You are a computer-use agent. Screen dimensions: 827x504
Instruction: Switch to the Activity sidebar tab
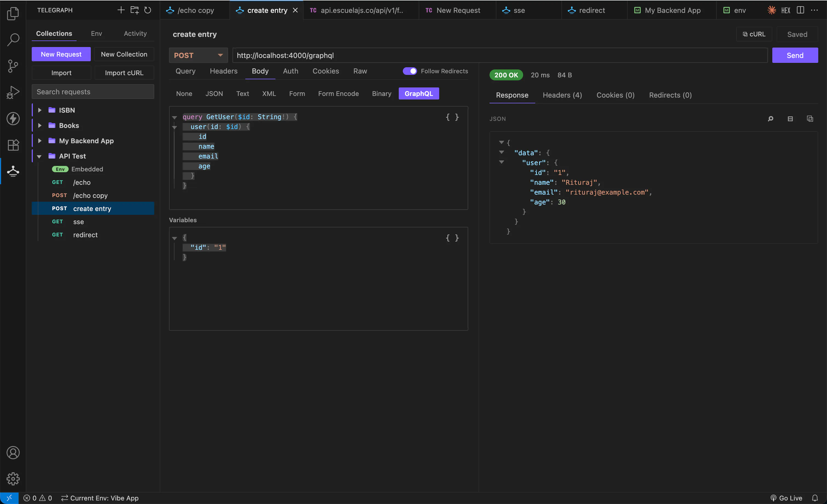pyautogui.click(x=135, y=34)
